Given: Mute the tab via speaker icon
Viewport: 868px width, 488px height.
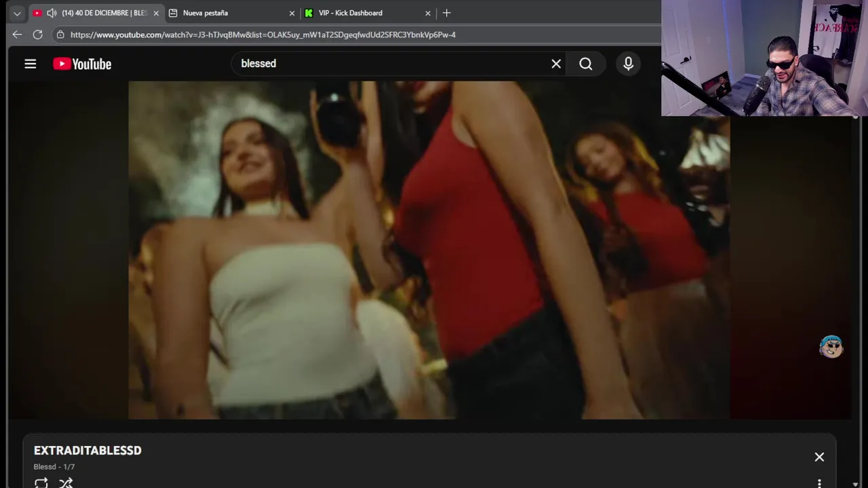Looking at the screenshot, I should [52, 13].
